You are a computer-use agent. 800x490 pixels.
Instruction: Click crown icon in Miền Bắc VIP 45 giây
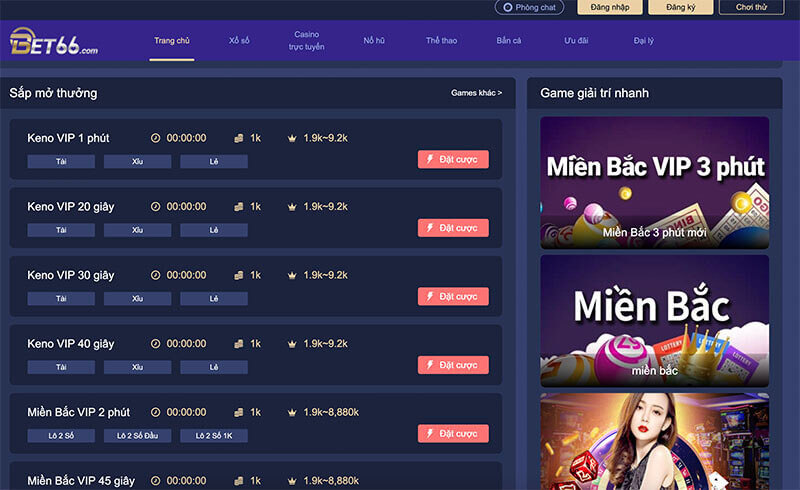pyautogui.click(x=292, y=480)
